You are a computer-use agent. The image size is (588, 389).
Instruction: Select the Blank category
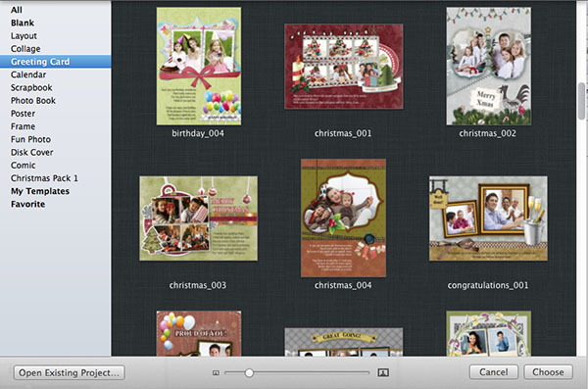point(23,23)
